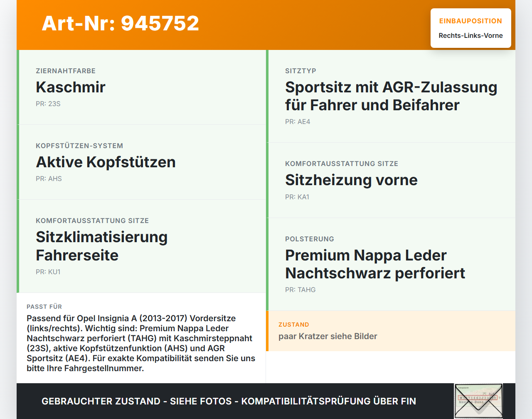Click the PR: KU1 code
The image size is (532, 419).
[x=48, y=272]
